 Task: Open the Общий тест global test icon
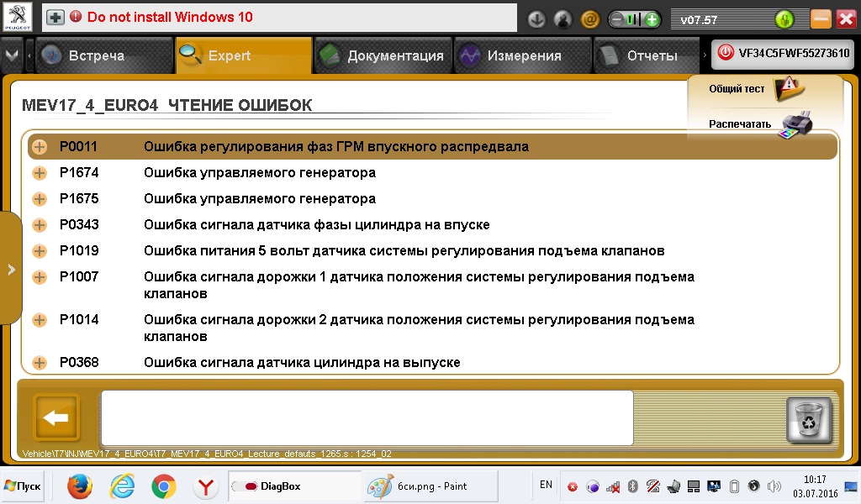pyautogui.click(x=788, y=88)
